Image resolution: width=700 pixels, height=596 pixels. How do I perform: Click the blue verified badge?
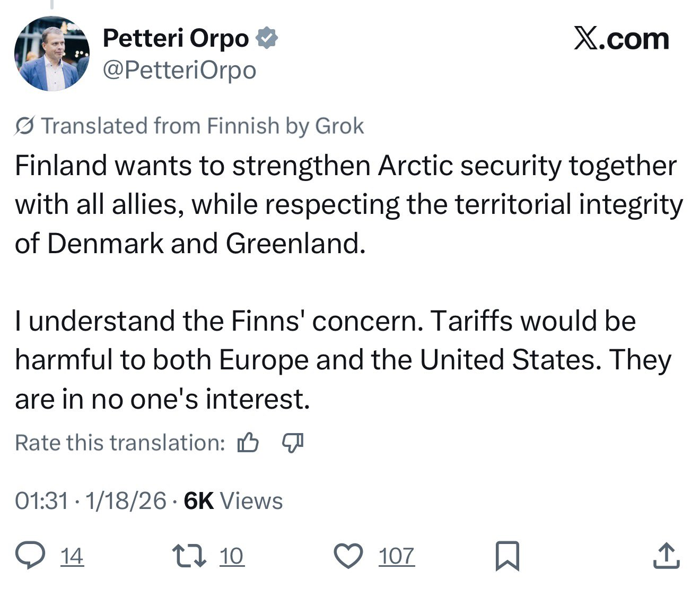(267, 38)
